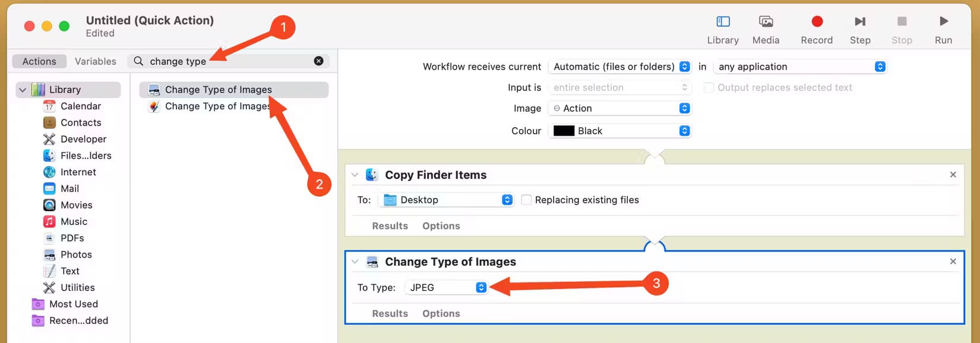Screen dimensions: 980x343
Task: Click the Library toolbar icon
Action: (x=723, y=22)
